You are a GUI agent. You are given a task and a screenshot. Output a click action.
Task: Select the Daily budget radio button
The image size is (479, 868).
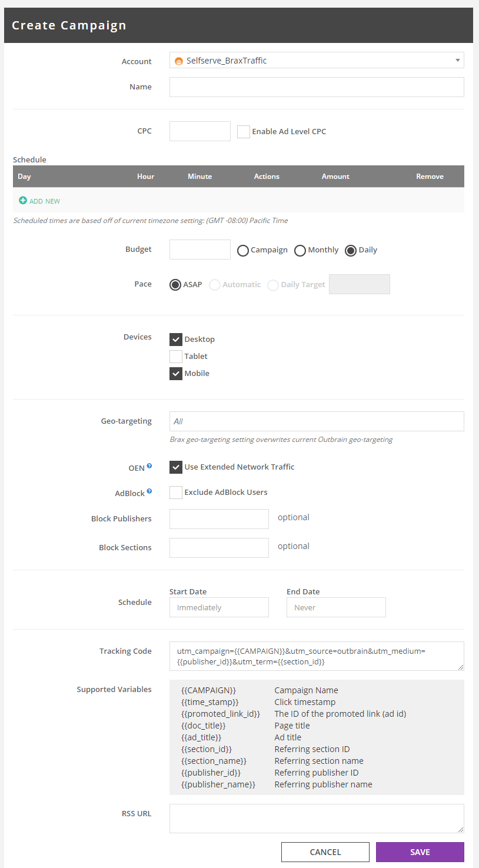coord(351,251)
